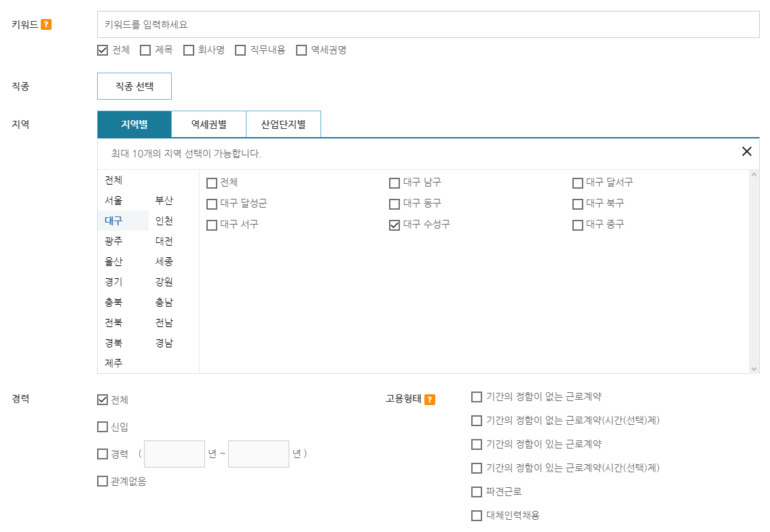770x532 pixels.
Task: Click the keyword input field
Action: pos(428,24)
